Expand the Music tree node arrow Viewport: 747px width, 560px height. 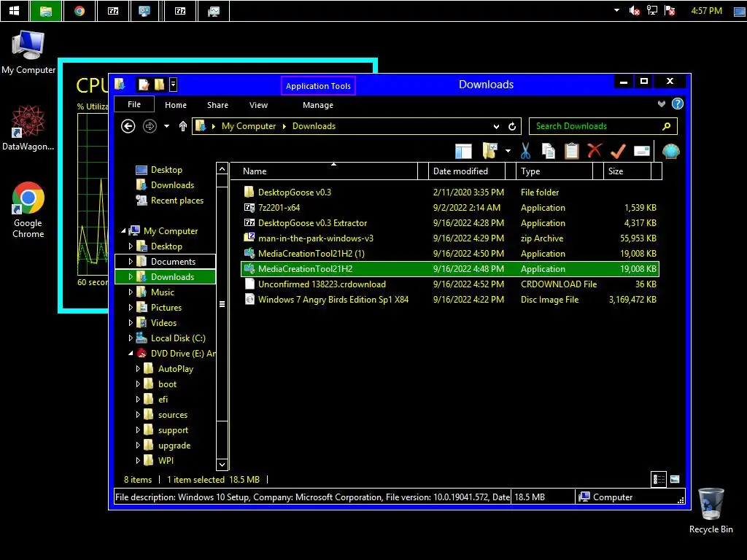click(131, 292)
